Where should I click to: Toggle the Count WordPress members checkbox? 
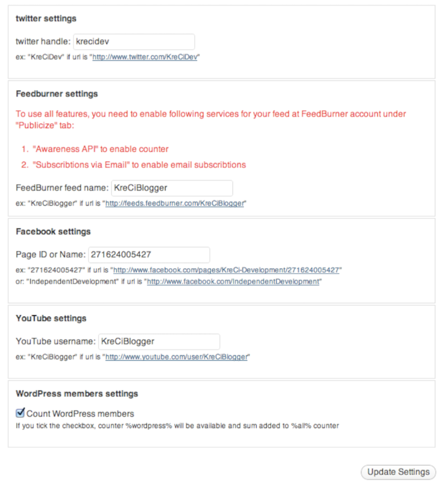coord(21,413)
